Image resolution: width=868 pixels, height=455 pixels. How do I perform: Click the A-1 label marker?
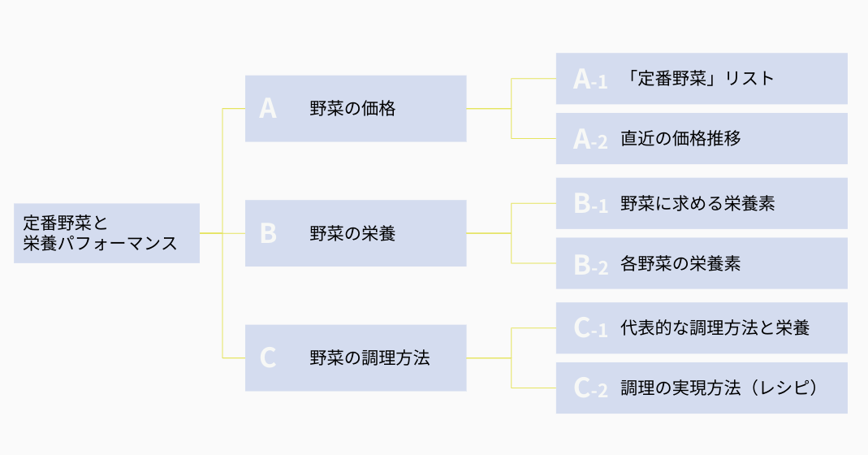click(x=590, y=79)
